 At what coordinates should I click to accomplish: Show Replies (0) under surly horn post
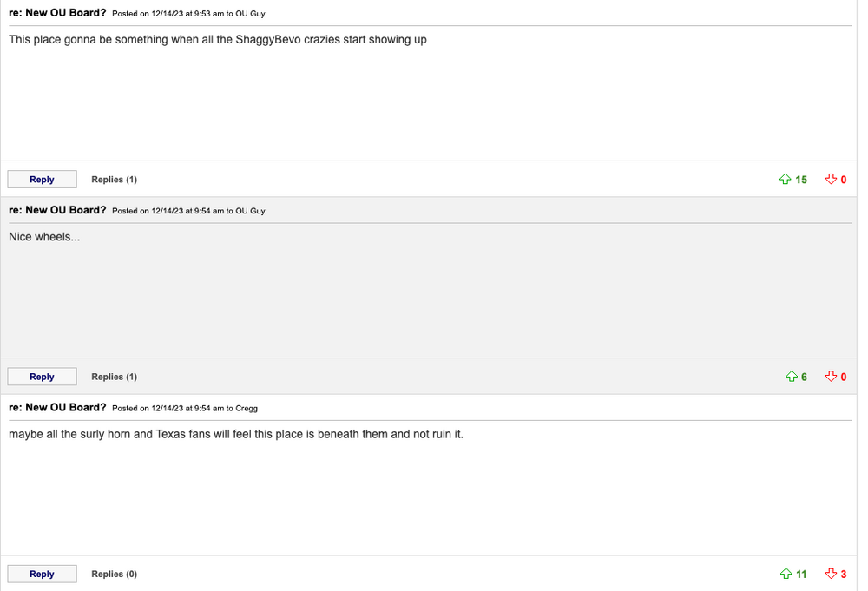pos(114,574)
